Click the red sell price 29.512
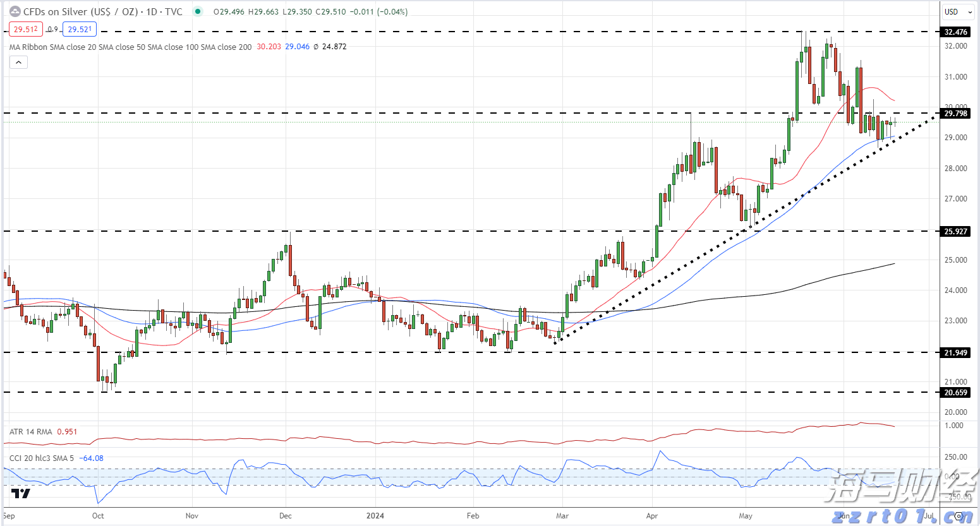The height and width of the screenshot is (526, 980). pos(26,29)
